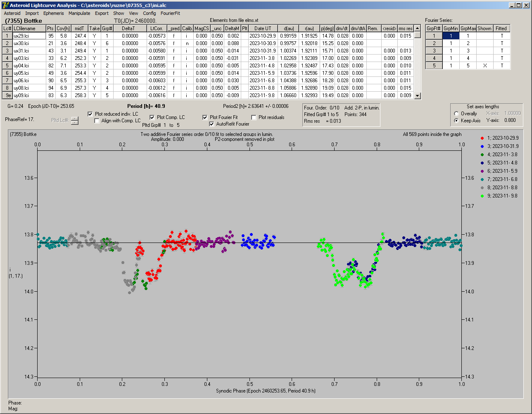The width and height of the screenshot is (532, 414).
Task: Toggle Plot Comp. LC checkbox
Action: [x=152, y=117]
